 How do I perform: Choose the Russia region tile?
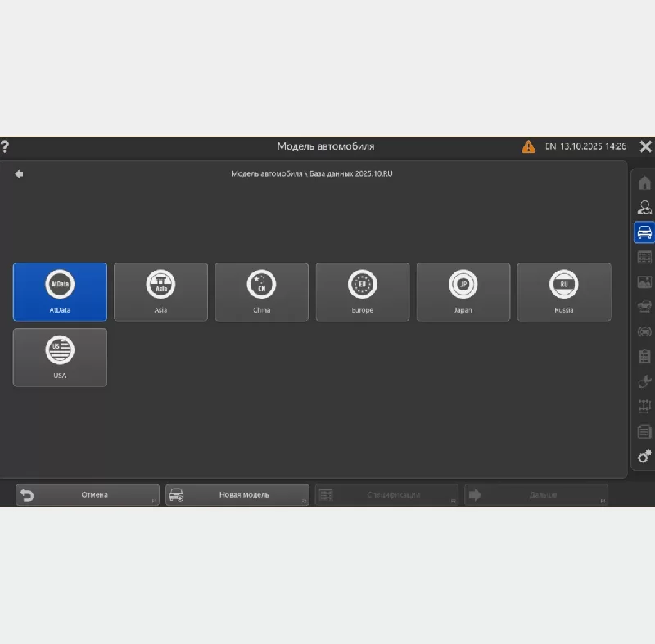(563, 291)
